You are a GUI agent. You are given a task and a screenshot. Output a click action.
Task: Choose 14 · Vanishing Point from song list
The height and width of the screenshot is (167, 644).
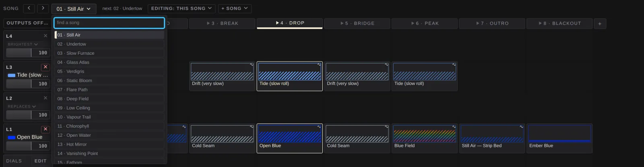point(109,154)
